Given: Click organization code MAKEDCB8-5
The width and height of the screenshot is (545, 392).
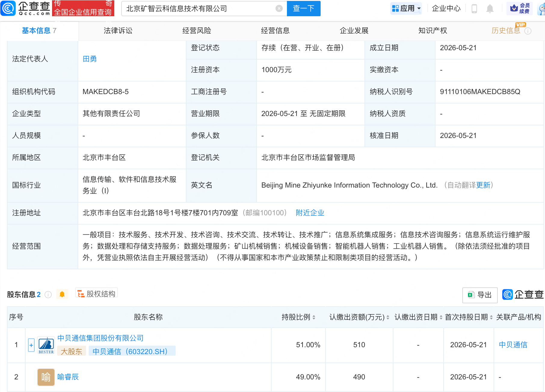Looking at the screenshot, I should click(106, 92).
